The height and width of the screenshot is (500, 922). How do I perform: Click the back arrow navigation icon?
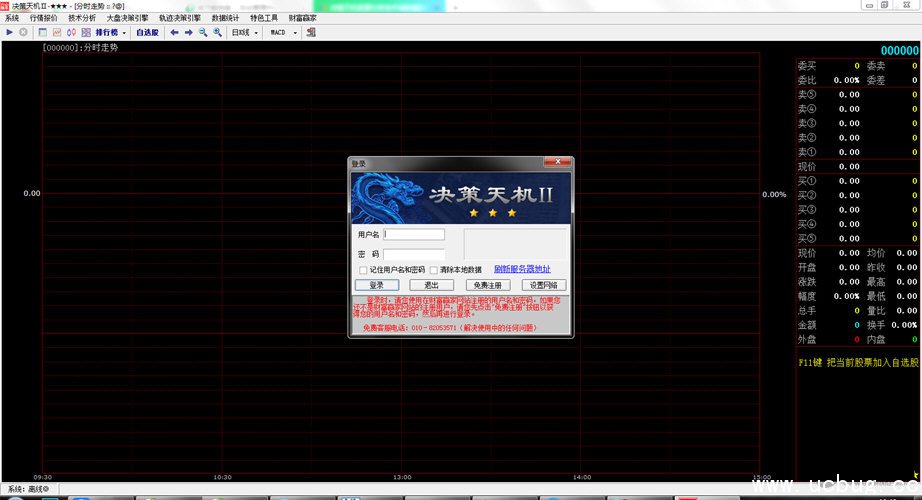[175, 33]
